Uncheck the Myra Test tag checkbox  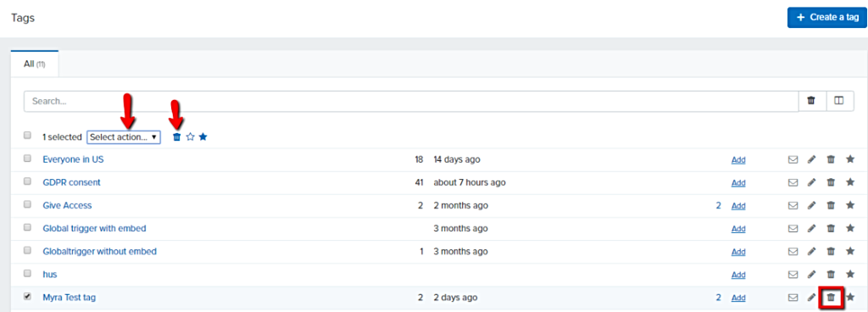(x=27, y=297)
